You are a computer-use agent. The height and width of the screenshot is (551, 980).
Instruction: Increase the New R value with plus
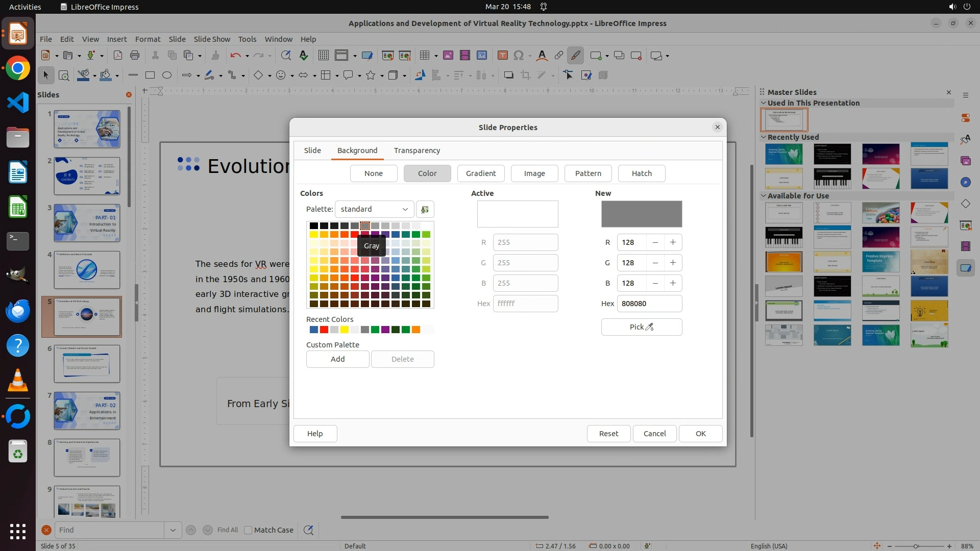(x=673, y=242)
